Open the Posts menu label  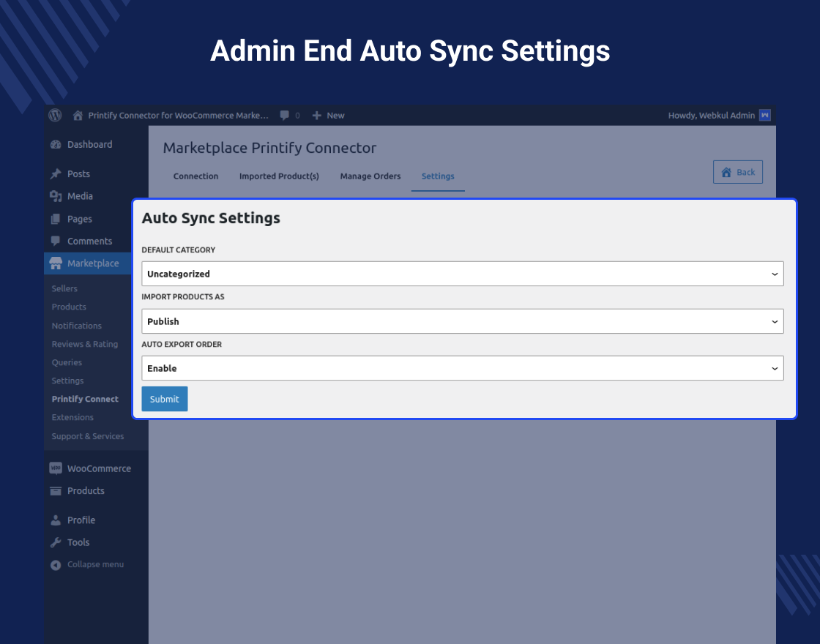tap(78, 174)
